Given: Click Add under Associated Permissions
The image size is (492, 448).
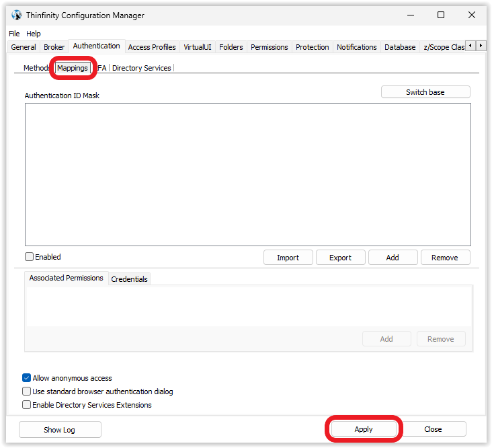Looking at the screenshot, I should pos(386,339).
